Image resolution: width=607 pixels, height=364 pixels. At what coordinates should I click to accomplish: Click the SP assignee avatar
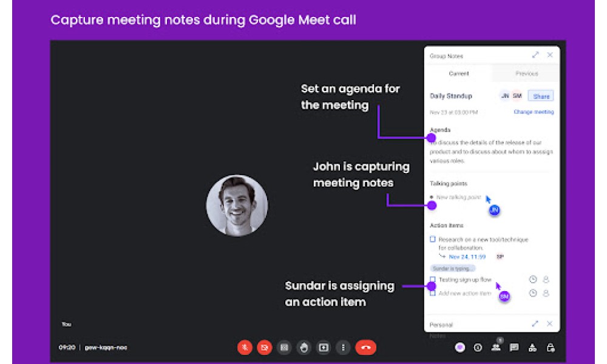500,257
